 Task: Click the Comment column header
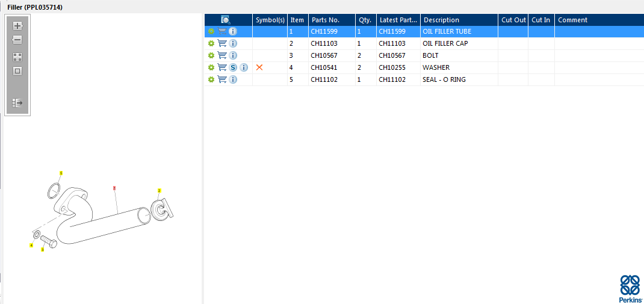(x=599, y=20)
